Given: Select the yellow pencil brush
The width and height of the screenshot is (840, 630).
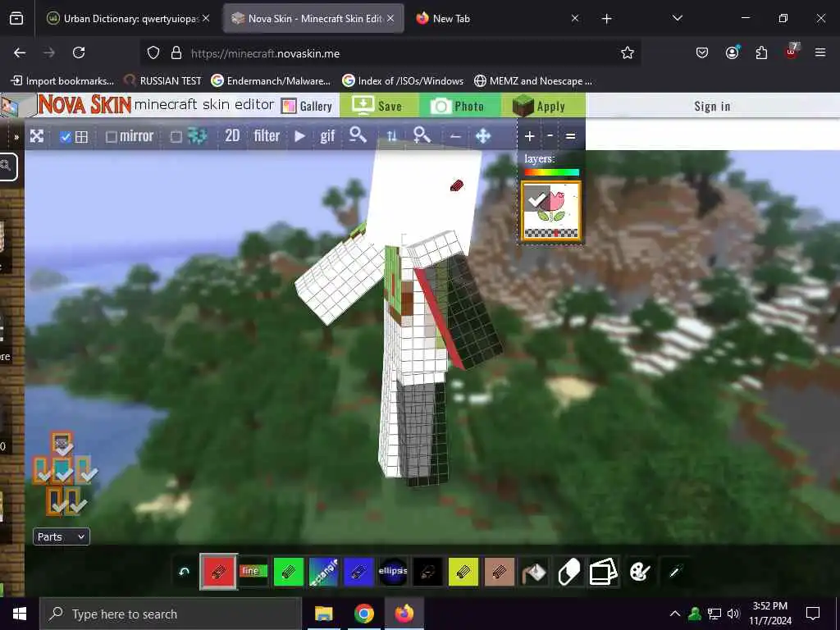Looking at the screenshot, I should point(463,572).
